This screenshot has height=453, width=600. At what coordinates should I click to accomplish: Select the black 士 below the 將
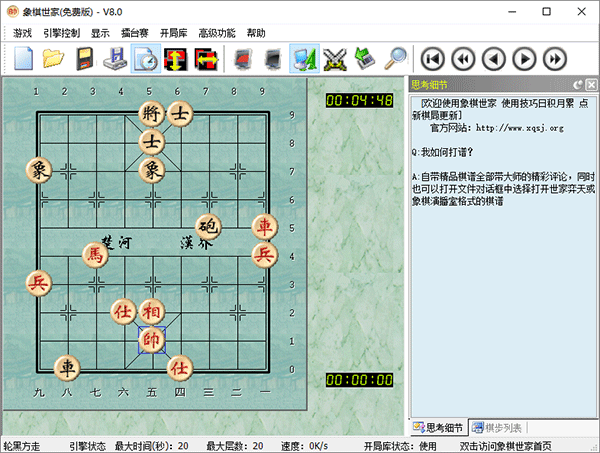[x=152, y=142]
